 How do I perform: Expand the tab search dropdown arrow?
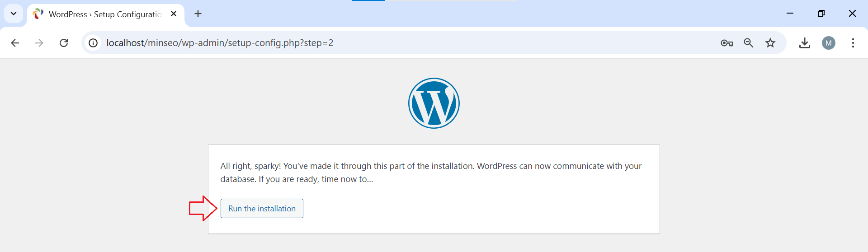pyautogui.click(x=14, y=14)
